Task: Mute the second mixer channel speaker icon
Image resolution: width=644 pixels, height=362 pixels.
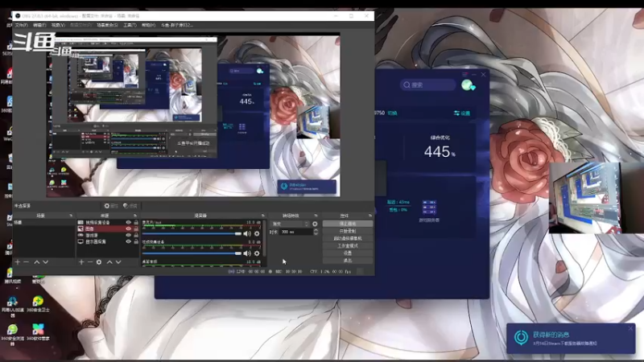Action: (247, 253)
